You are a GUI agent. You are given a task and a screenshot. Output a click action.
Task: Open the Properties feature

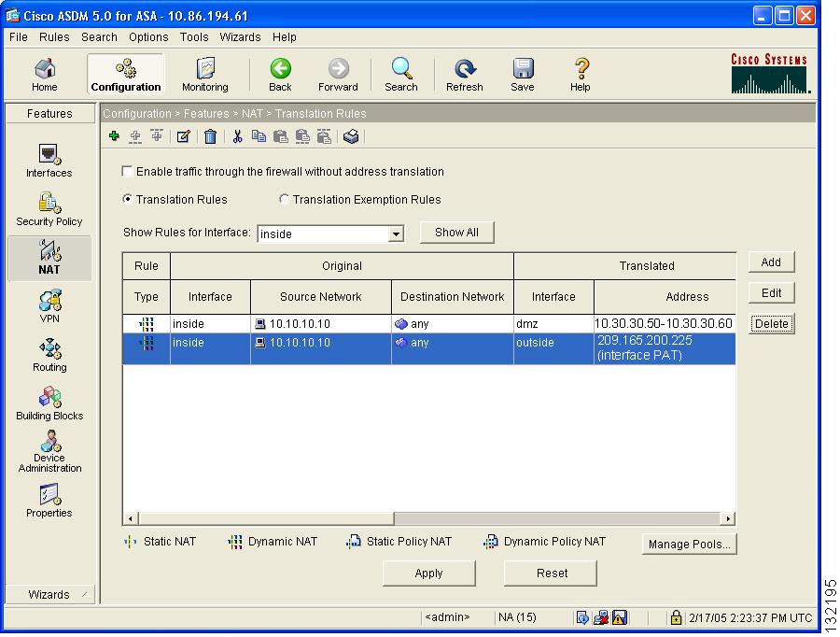coord(49,501)
